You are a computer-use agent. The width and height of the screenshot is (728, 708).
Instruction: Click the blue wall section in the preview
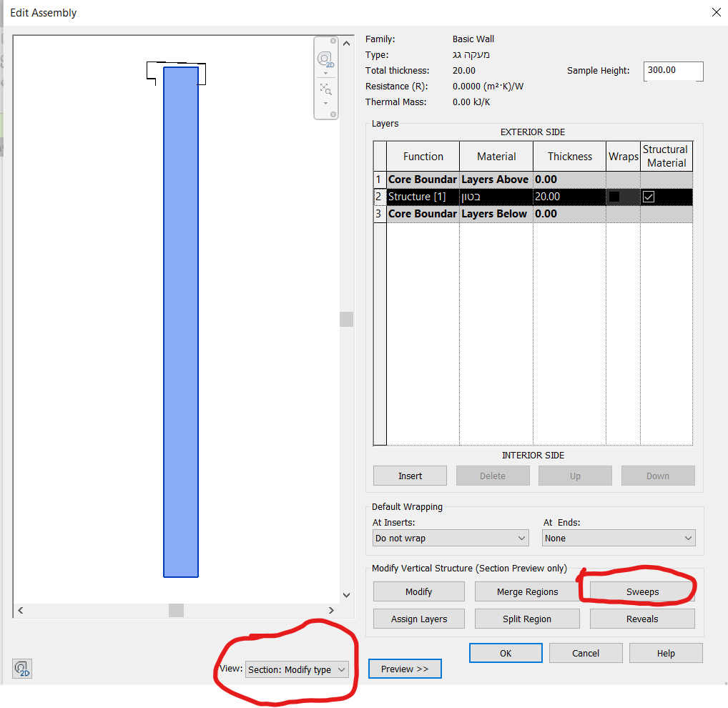pyautogui.click(x=181, y=323)
